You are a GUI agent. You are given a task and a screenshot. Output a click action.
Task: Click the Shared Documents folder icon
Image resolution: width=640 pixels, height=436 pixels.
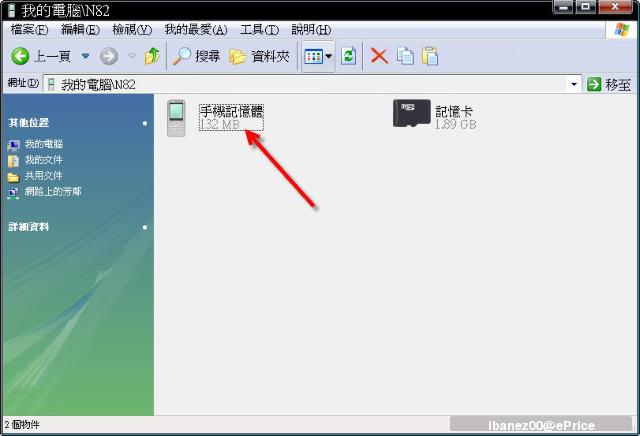click(x=13, y=177)
